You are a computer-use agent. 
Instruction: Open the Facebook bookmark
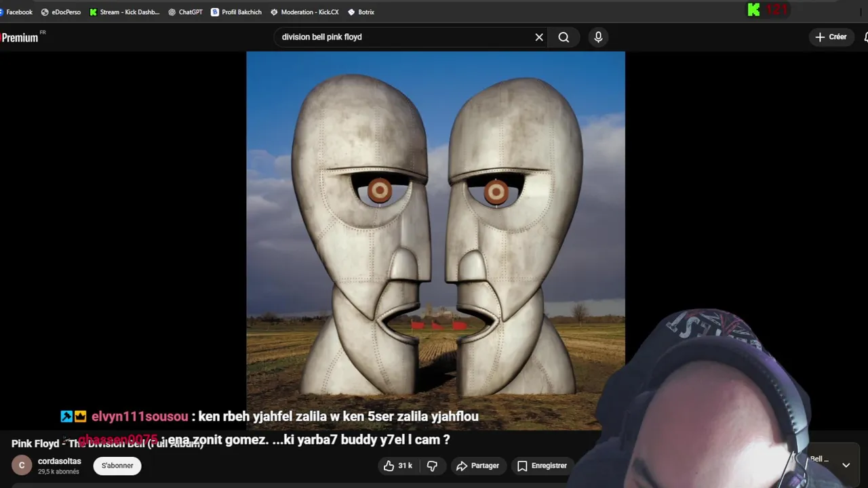(16, 12)
